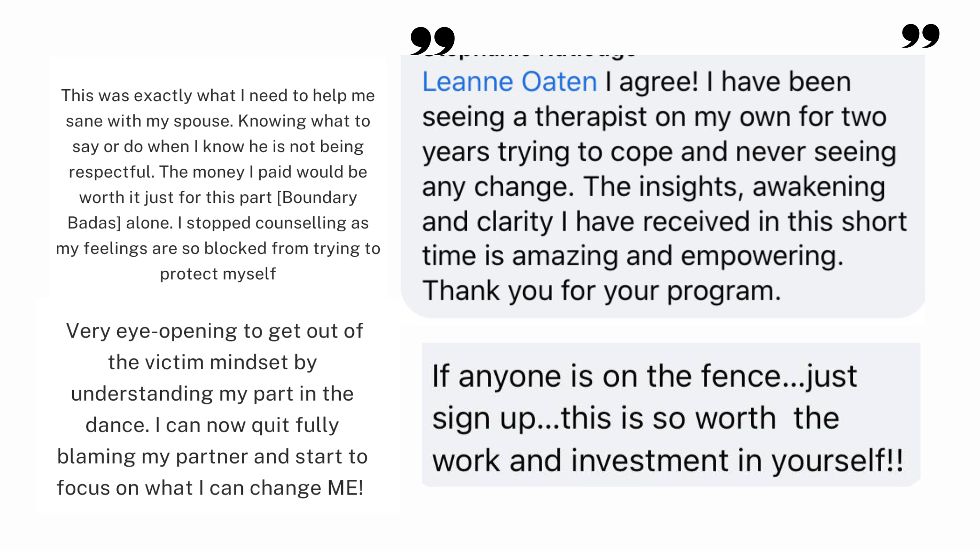Click the "time is amazing and empowering." line
The height and width of the screenshot is (551, 980).
633,256
